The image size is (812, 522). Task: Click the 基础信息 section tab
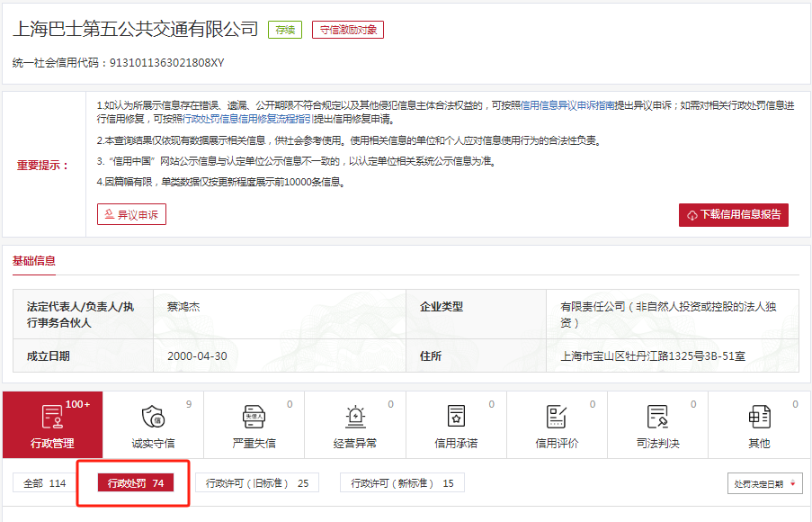pyautogui.click(x=33, y=261)
